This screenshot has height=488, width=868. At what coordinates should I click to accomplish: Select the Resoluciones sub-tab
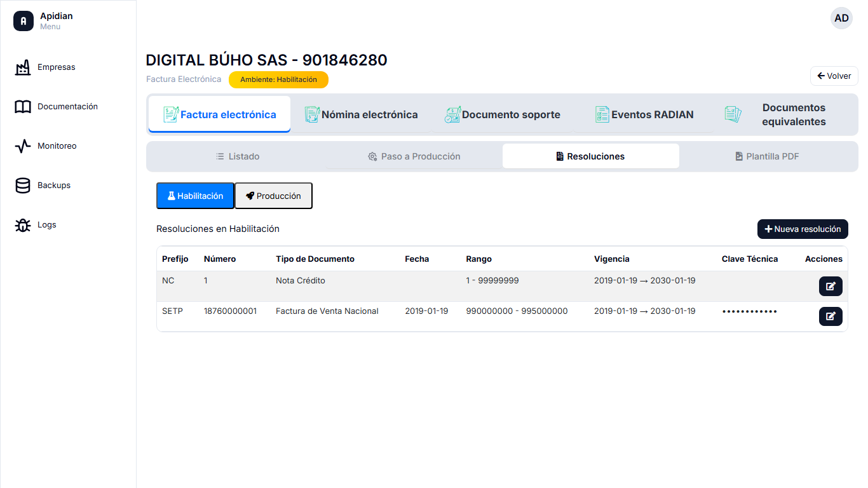(x=590, y=156)
